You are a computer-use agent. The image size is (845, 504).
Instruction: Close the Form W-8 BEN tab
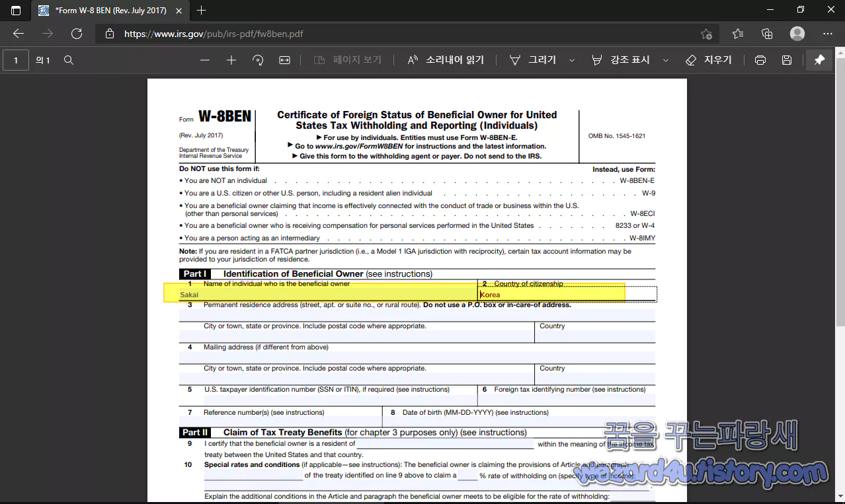point(177,11)
